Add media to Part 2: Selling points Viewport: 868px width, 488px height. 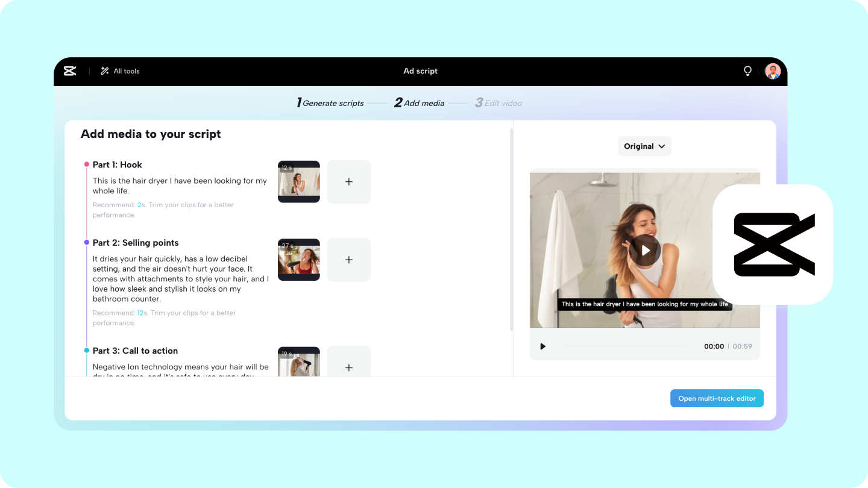tap(349, 260)
